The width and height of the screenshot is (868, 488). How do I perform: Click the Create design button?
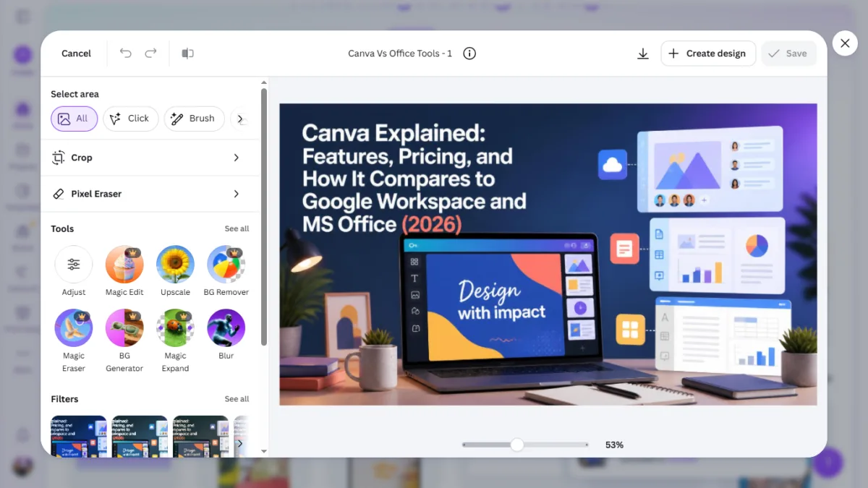tap(708, 53)
